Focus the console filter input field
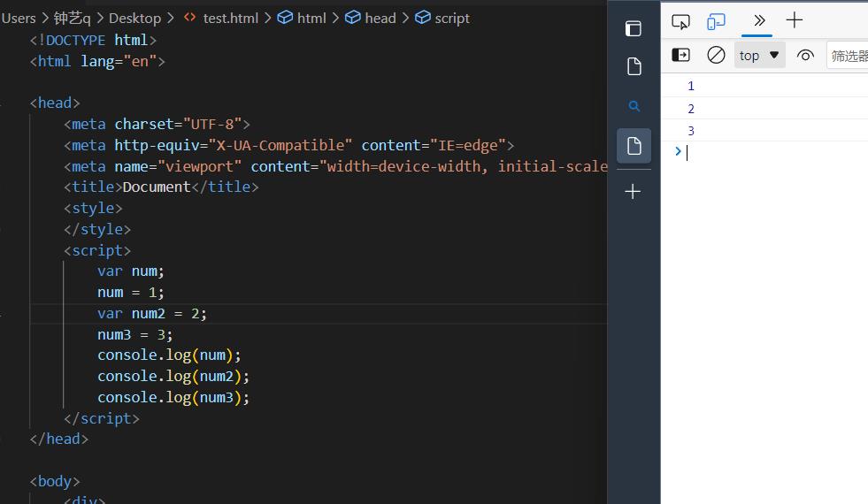 click(847, 56)
